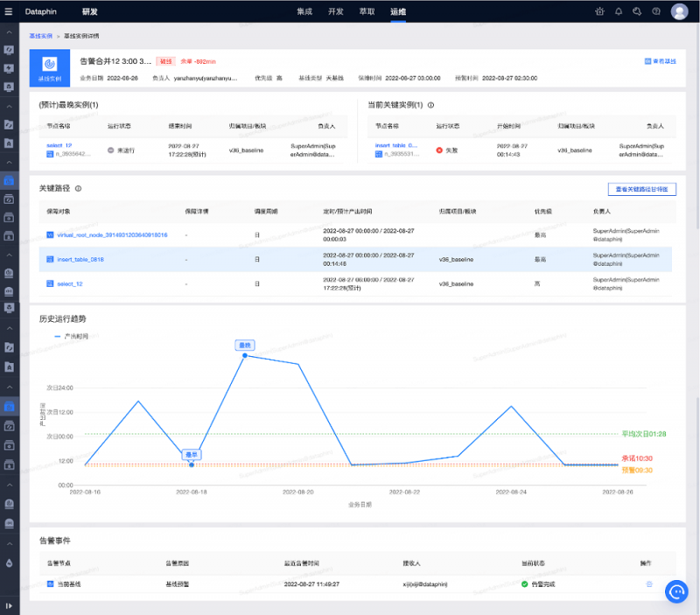Go to 基线实例 breadcrumb link
Viewport: 700px width, 615px height.
tap(40, 36)
